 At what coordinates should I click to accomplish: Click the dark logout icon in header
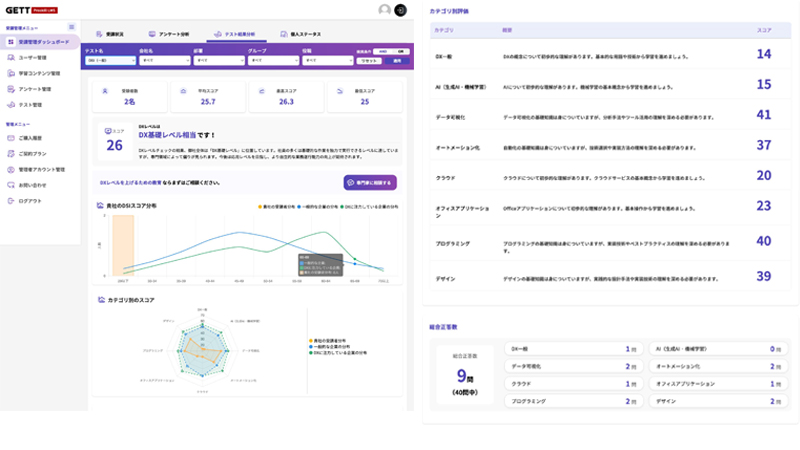[401, 10]
